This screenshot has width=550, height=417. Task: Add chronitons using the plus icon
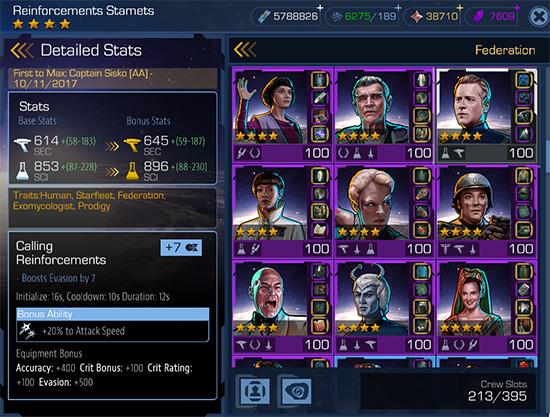(398, 8)
